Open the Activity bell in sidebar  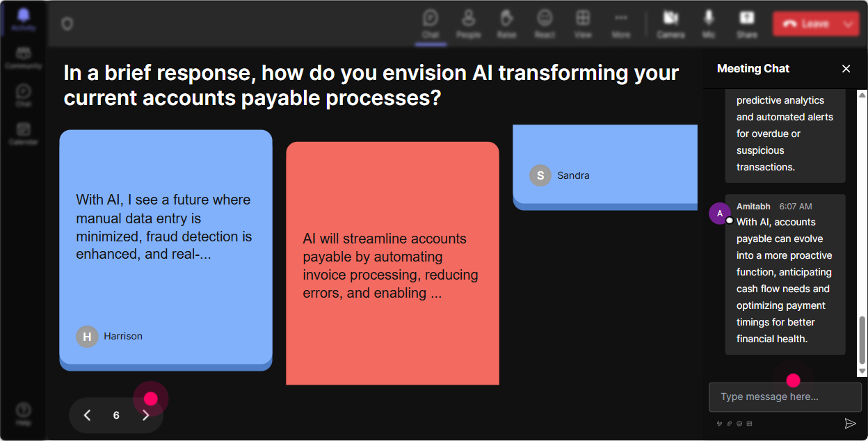click(24, 19)
